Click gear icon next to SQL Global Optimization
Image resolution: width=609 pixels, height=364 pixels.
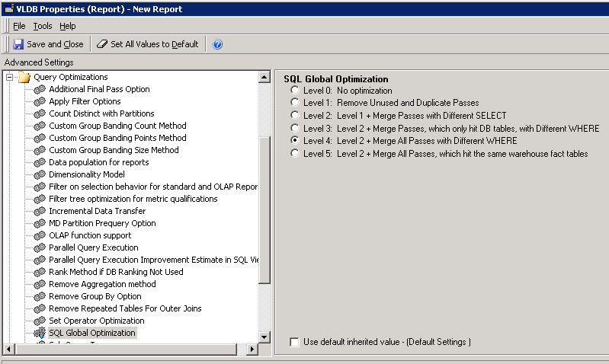click(40, 333)
